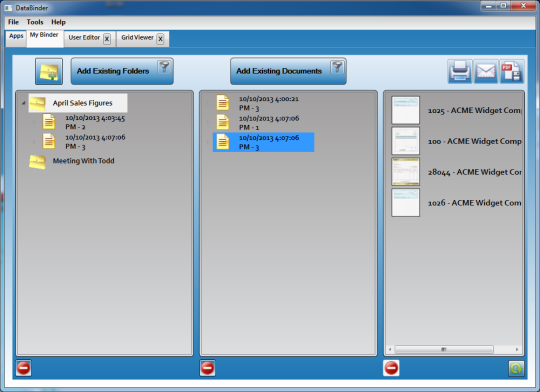The image size is (540, 392).
Task: Open filter on Add Existing Documents
Action: click(338, 67)
